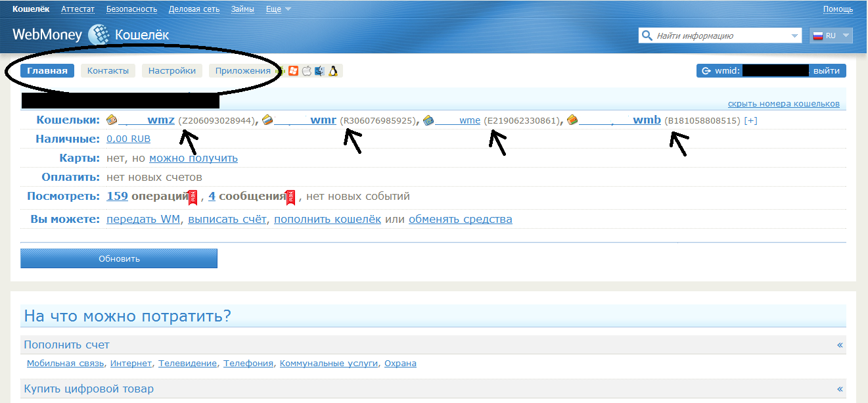Click Коммунальные услуги link
The width and height of the screenshot is (868, 403).
click(329, 364)
